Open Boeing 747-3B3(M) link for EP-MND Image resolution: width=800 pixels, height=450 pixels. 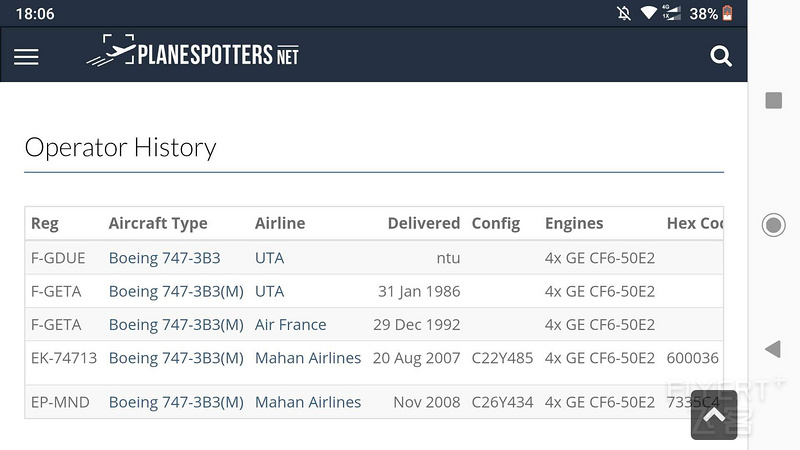[176, 403]
